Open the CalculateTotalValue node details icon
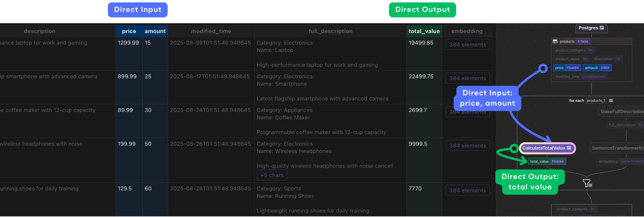The width and height of the screenshot is (644, 217). click(569, 148)
